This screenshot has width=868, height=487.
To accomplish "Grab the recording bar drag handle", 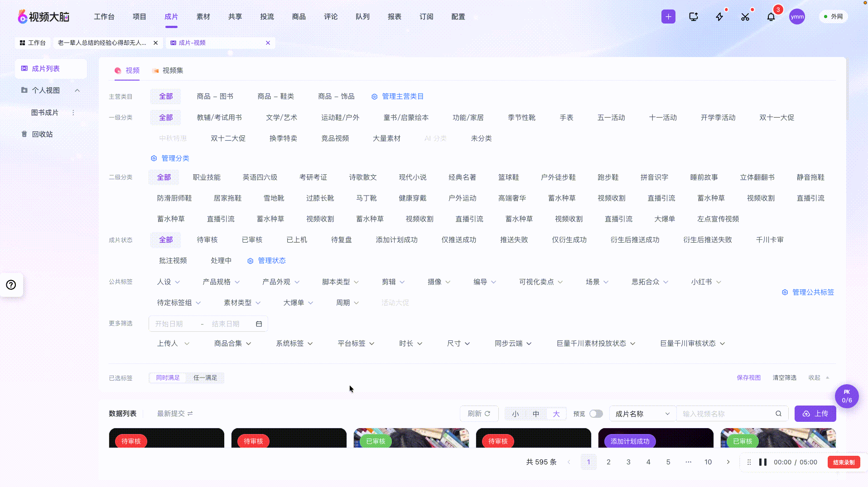I will [749, 462].
